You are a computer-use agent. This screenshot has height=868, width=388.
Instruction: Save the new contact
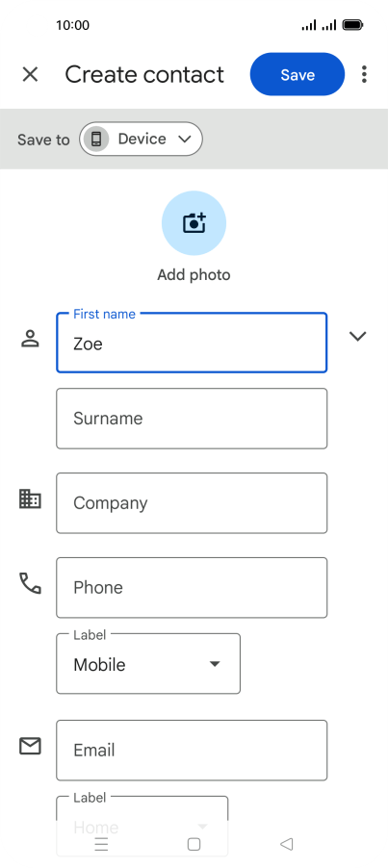(x=297, y=74)
